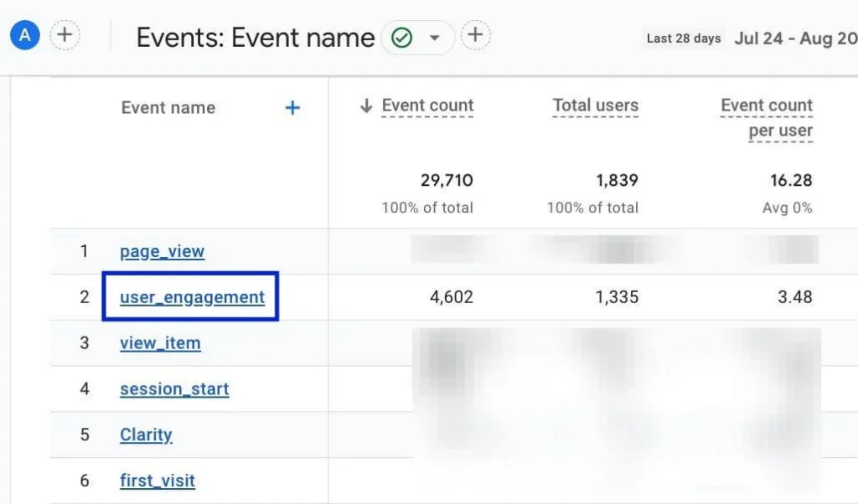Image resolution: width=858 pixels, height=504 pixels.
Task: Add a secondary dimension with the blue plus
Action: [x=292, y=107]
